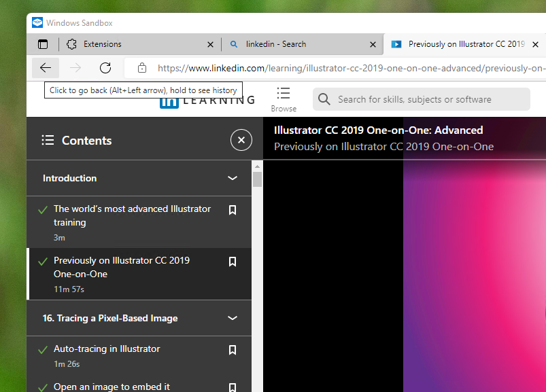The height and width of the screenshot is (392, 546).
Task: Close the 'Previously on Illustrator CC 2019' tab
Action: point(536,45)
